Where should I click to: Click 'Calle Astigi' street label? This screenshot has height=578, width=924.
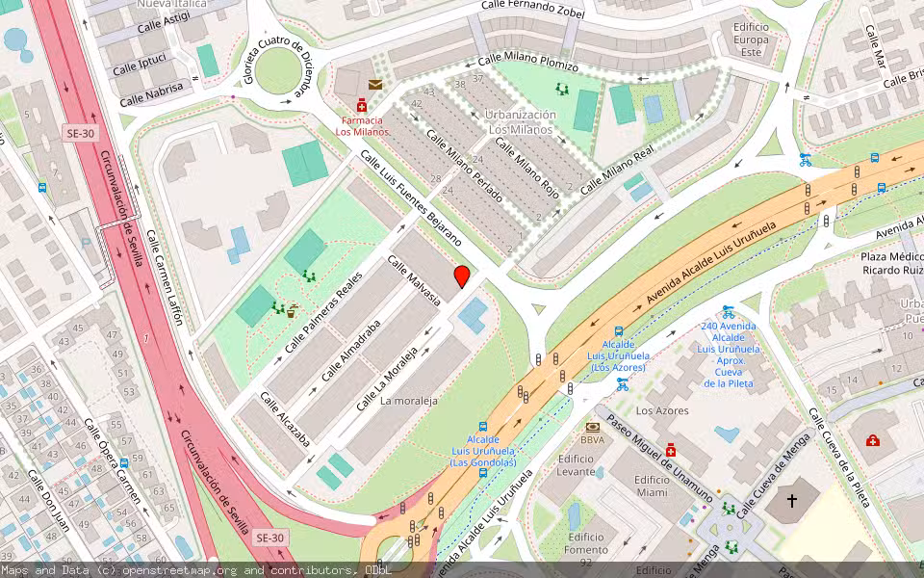tap(164, 22)
